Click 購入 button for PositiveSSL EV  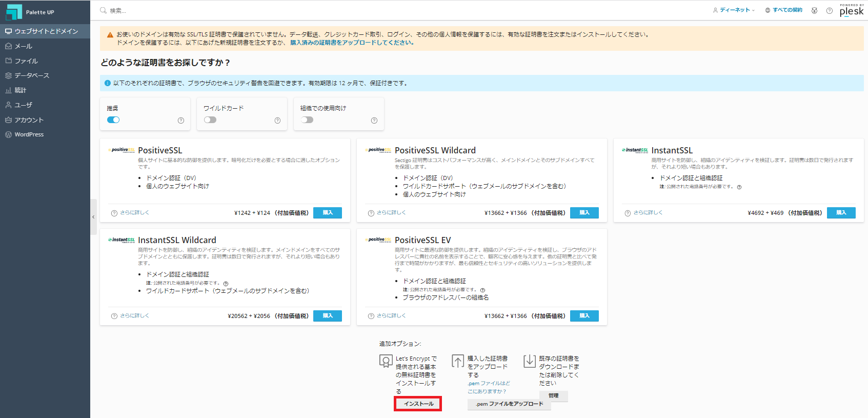click(584, 316)
